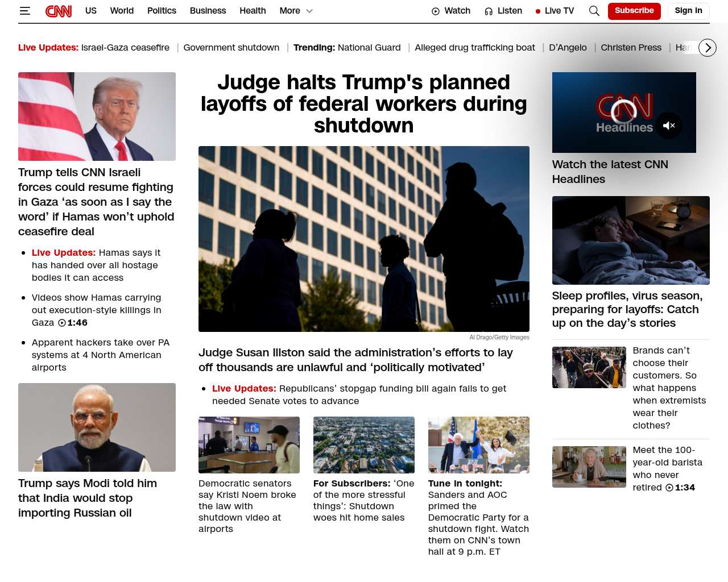This screenshot has height=582, width=728.
Task: Open the Politics section
Action: [x=162, y=11]
